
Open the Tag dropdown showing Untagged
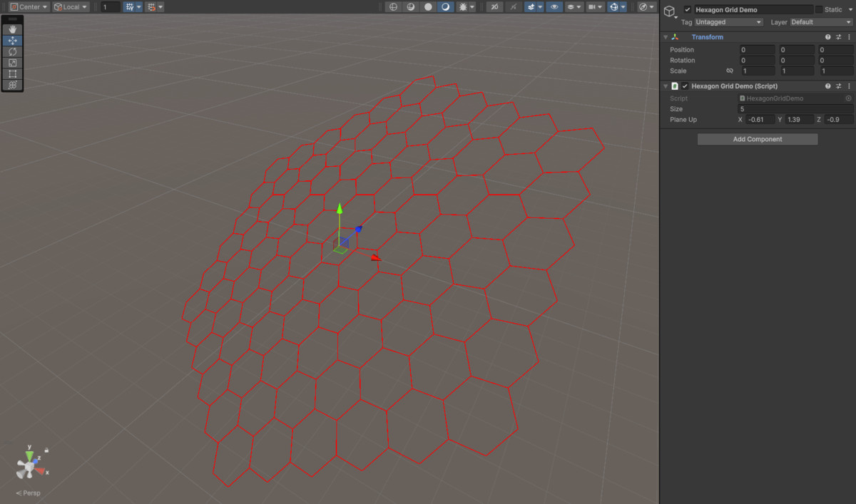coord(728,21)
